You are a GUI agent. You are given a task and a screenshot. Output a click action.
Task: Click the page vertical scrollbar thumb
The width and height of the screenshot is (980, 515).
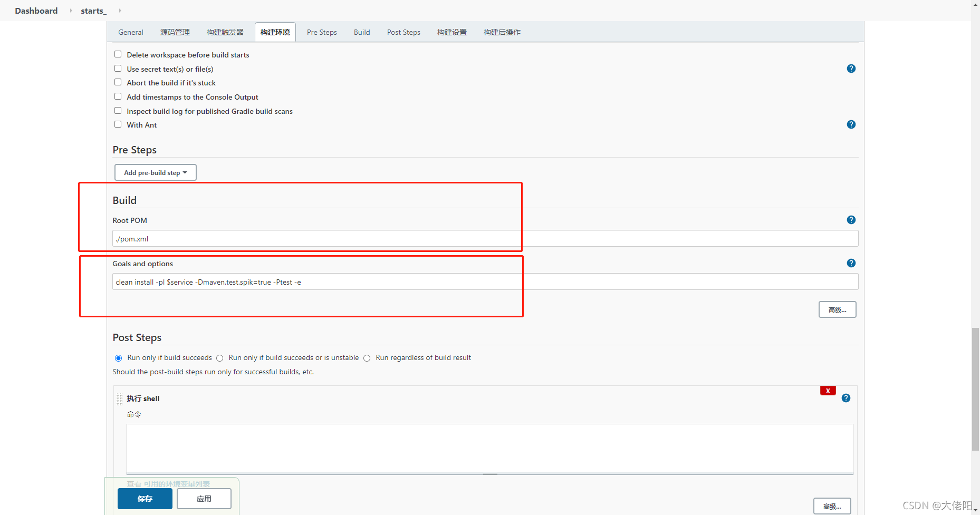975,389
